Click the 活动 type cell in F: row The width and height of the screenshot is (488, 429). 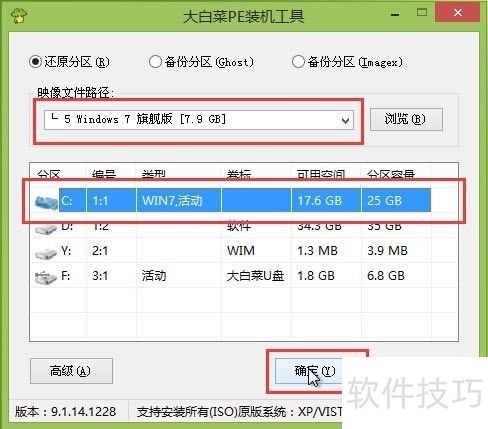154,276
